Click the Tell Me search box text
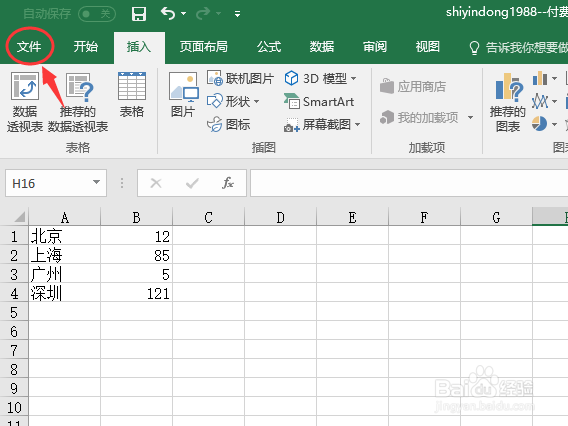The image size is (568, 426). pyautogui.click(x=527, y=47)
